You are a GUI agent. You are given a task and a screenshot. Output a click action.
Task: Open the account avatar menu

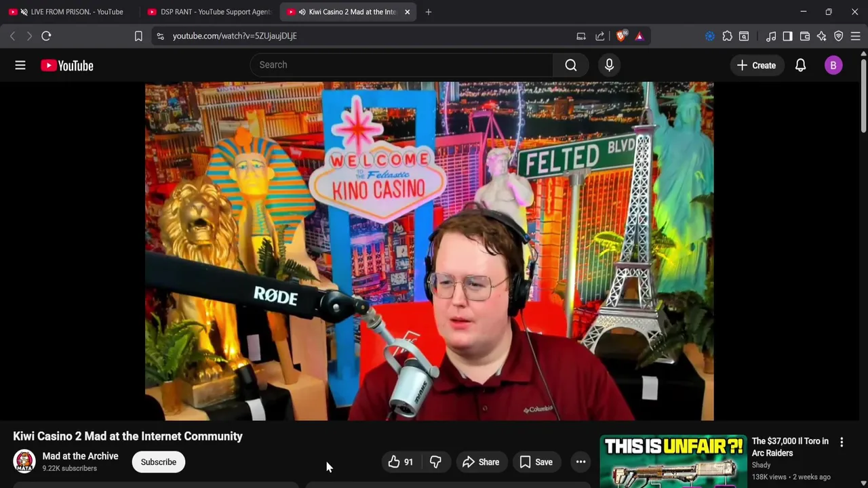click(x=833, y=65)
